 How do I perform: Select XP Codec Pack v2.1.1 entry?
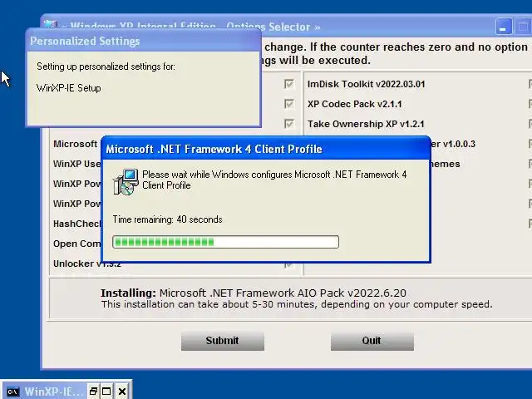[x=355, y=104]
